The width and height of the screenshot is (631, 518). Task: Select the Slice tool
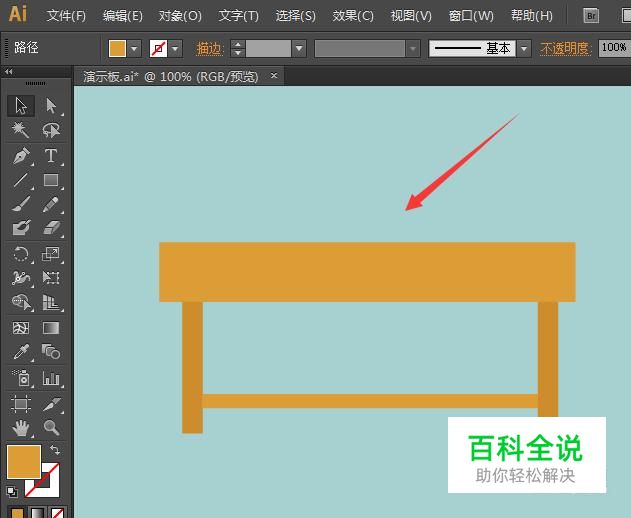[x=51, y=404]
